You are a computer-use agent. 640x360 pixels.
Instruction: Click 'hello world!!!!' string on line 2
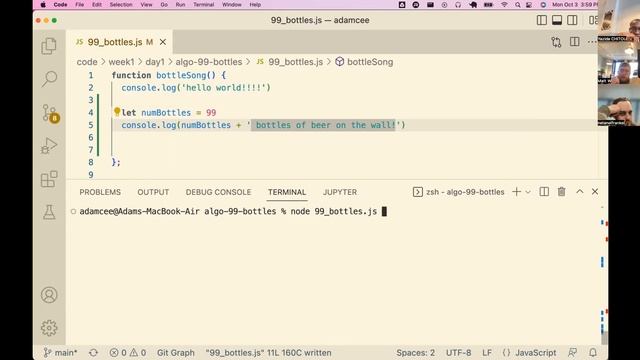[226, 88]
